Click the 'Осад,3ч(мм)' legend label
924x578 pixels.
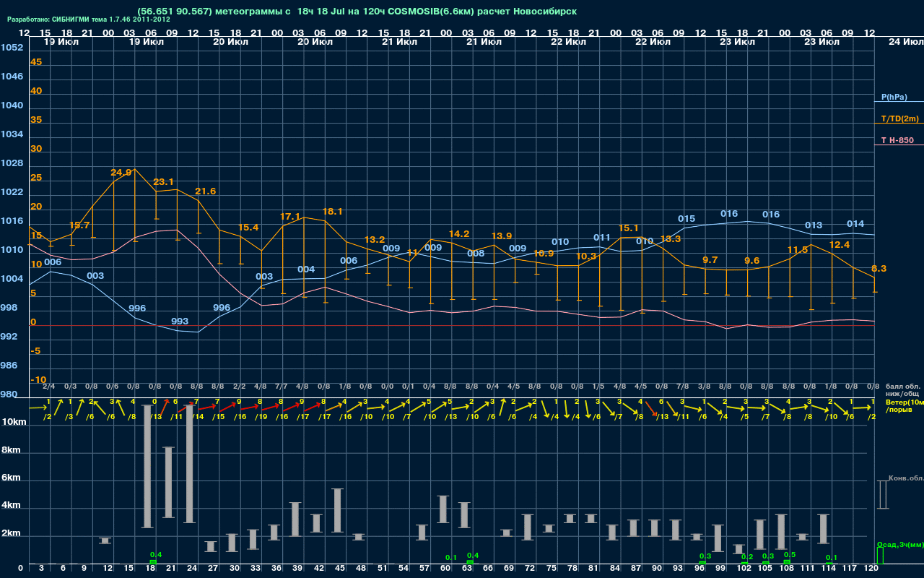click(900, 544)
